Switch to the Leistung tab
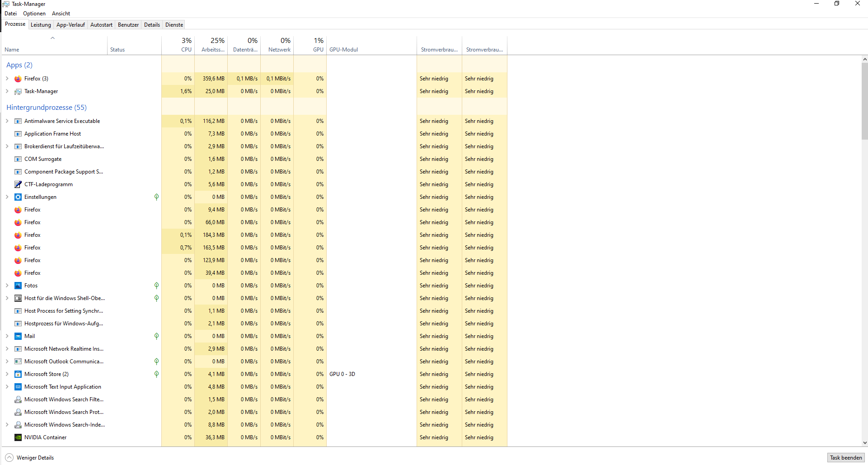Screen dimensions: 868x465 click(41, 24)
